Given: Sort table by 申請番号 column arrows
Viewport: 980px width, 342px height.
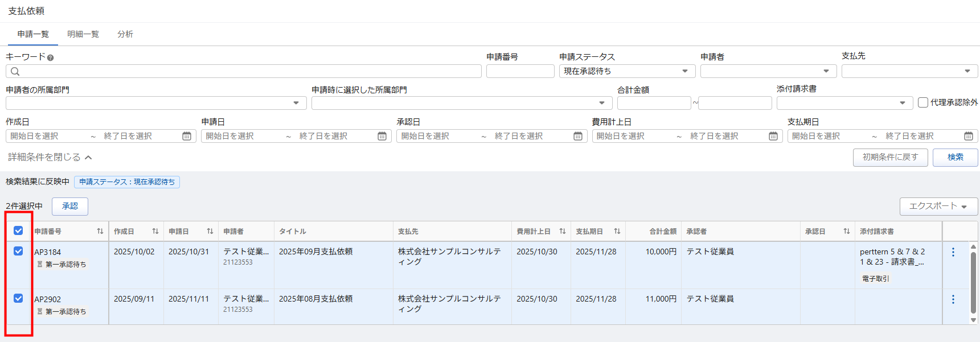Looking at the screenshot, I should click(100, 231).
